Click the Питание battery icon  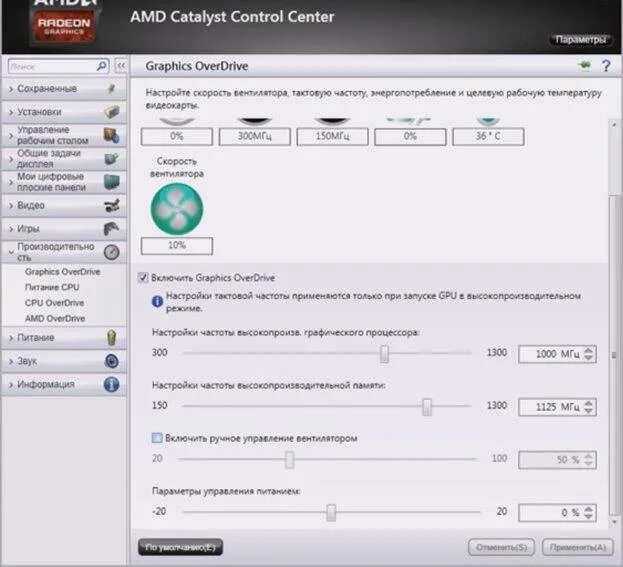[x=112, y=338]
